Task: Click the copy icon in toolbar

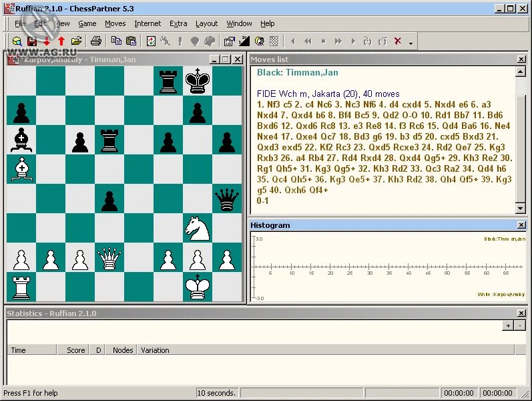Action: point(116,41)
